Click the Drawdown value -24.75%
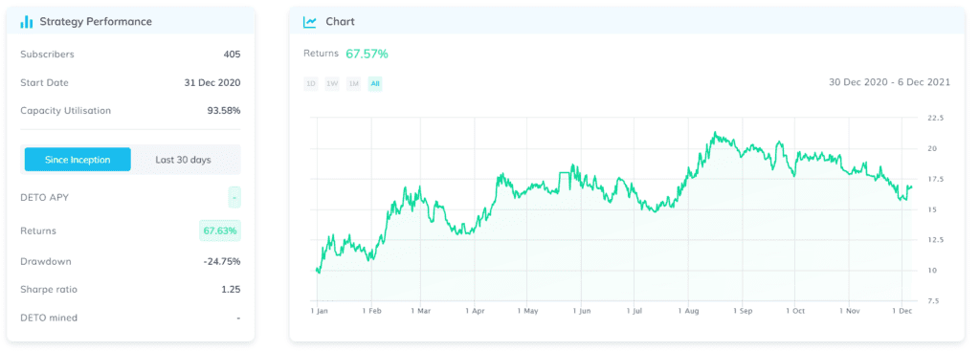The height and width of the screenshot is (351, 980). (222, 262)
